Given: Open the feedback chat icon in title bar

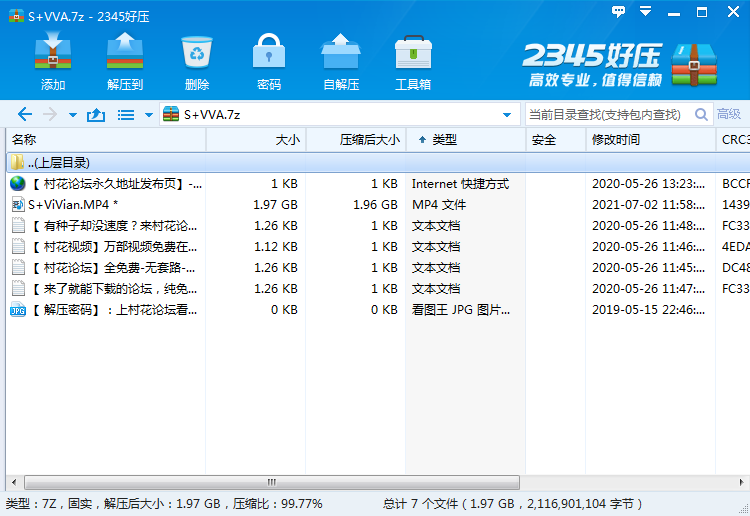Looking at the screenshot, I should (619, 11).
